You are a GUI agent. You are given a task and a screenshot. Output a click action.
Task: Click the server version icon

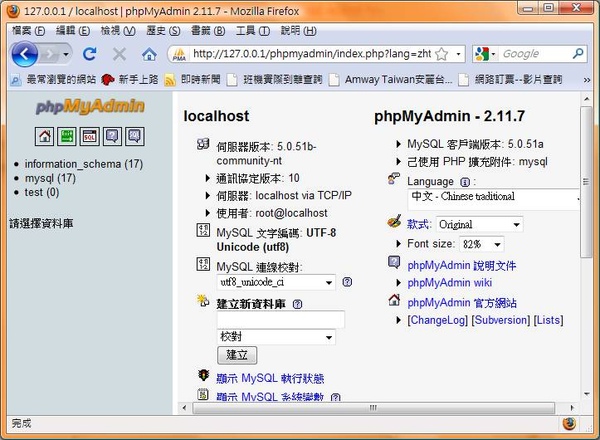(x=203, y=144)
